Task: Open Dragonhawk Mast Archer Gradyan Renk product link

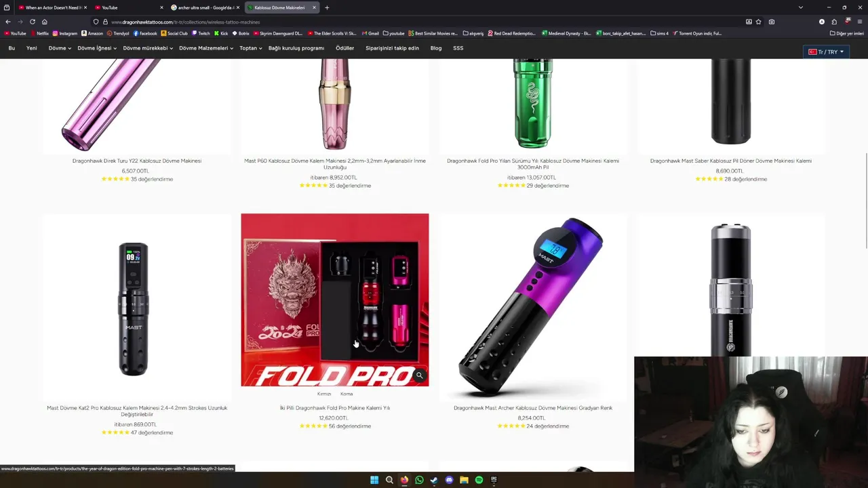Action: click(533, 408)
